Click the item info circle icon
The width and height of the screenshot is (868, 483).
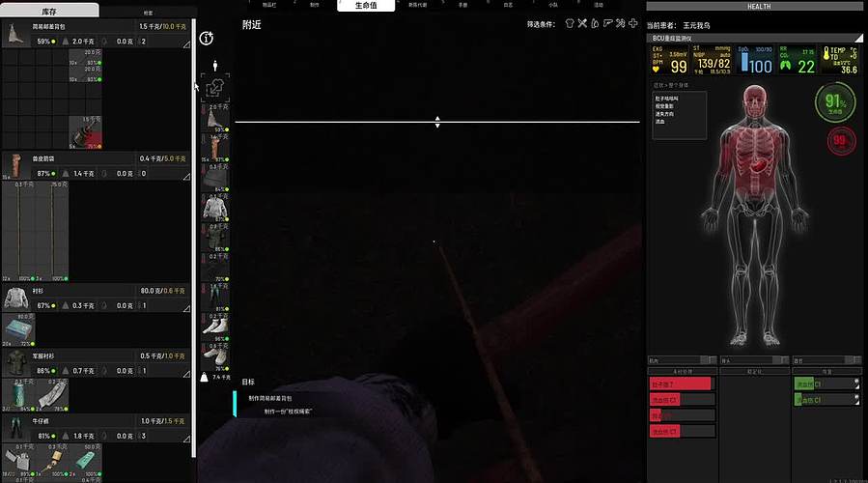click(206, 39)
